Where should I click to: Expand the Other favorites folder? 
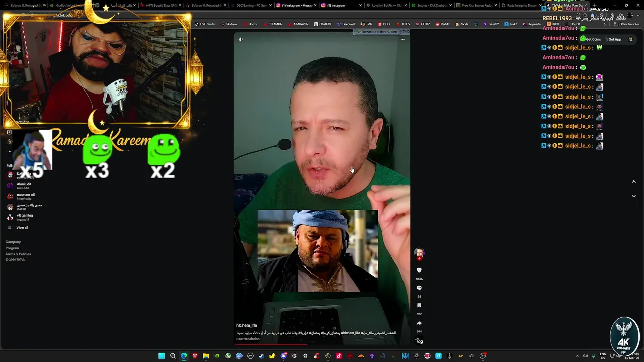point(627,24)
